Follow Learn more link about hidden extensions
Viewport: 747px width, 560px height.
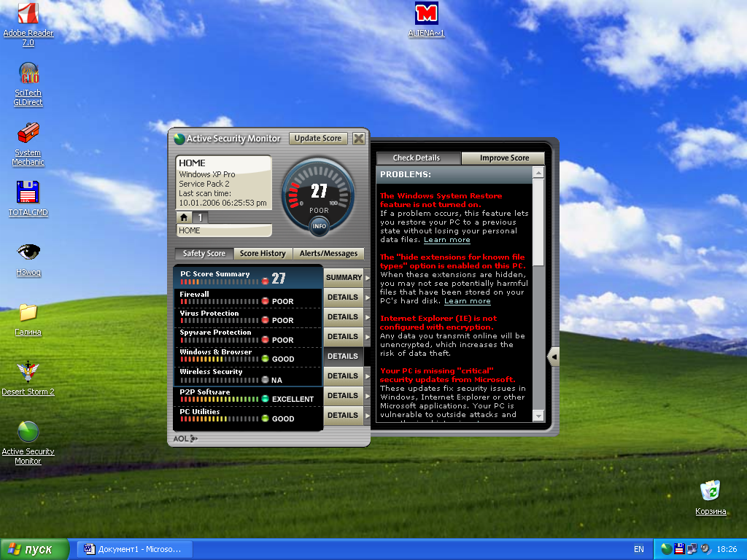[x=468, y=301]
